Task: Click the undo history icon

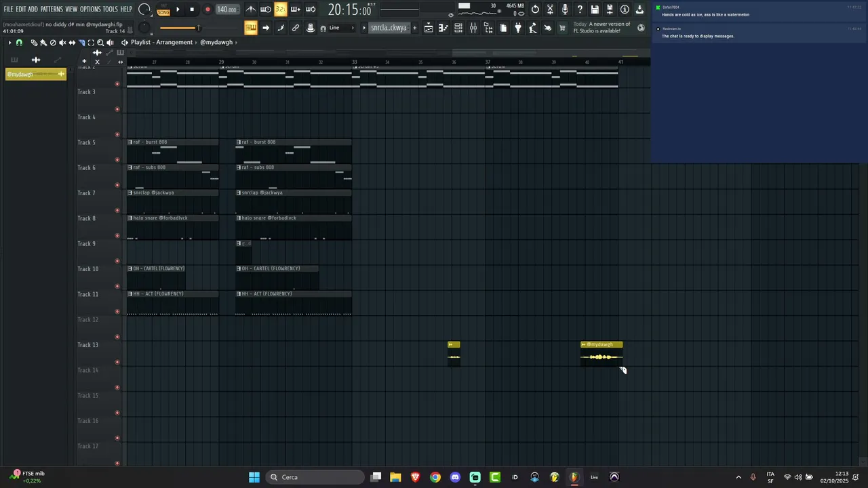Action: pos(535,9)
